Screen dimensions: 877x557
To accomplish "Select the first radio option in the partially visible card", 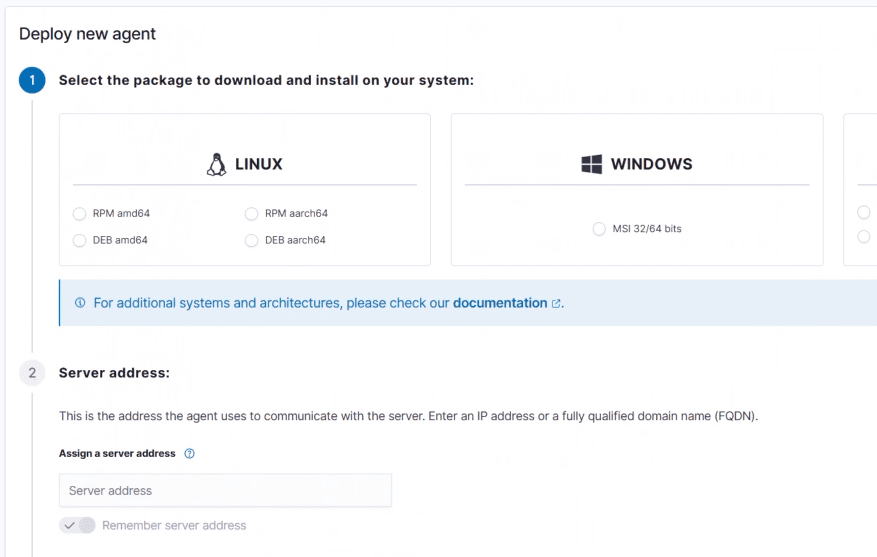I will [864, 212].
